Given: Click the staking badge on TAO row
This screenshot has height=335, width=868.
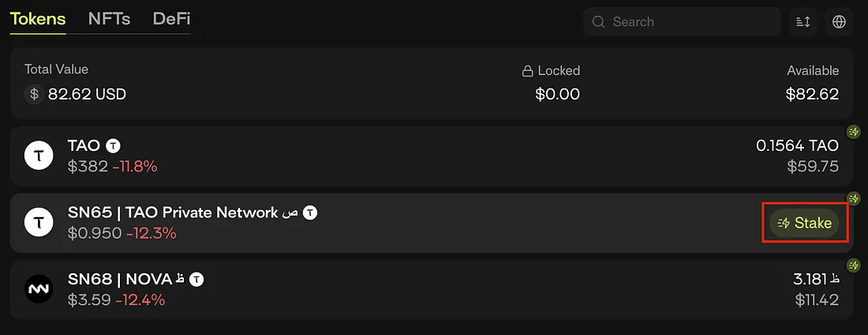Looking at the screenshot, I should point(853,132).
